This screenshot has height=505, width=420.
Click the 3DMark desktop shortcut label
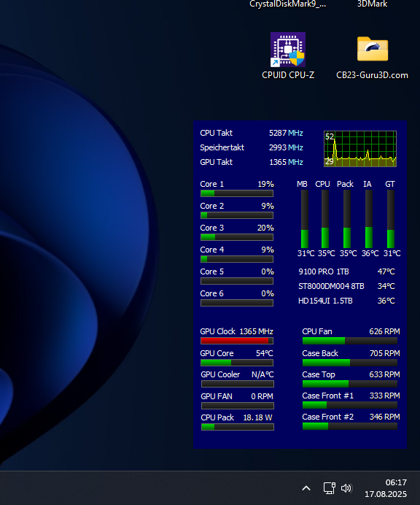coord(372,4)
